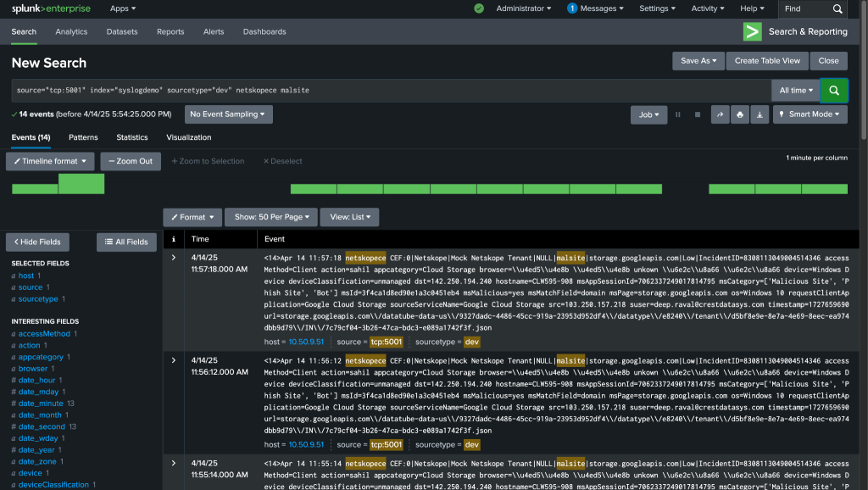Click the search query input field
Image resolution: width=868 pixels, height=490 pixels.
tap(392, 90)
